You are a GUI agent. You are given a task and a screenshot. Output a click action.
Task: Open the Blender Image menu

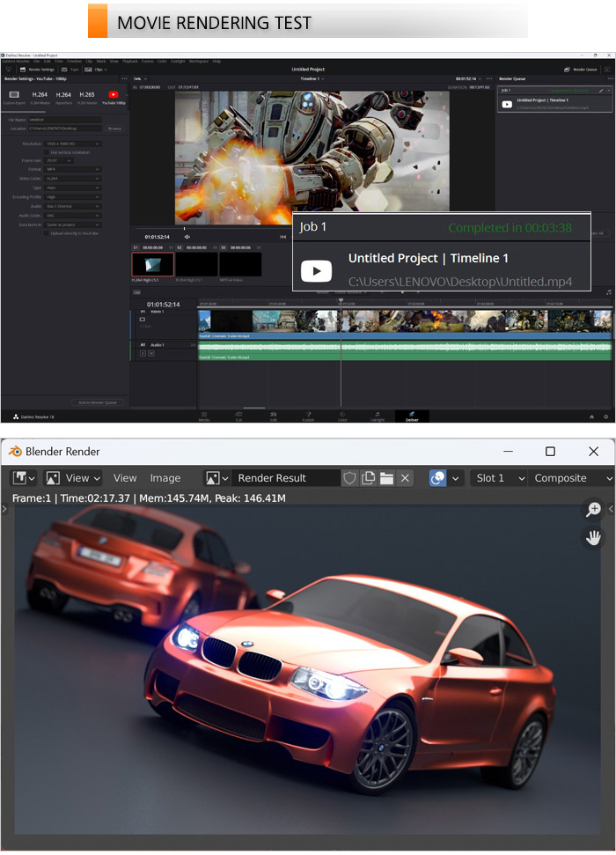[165, 478]
